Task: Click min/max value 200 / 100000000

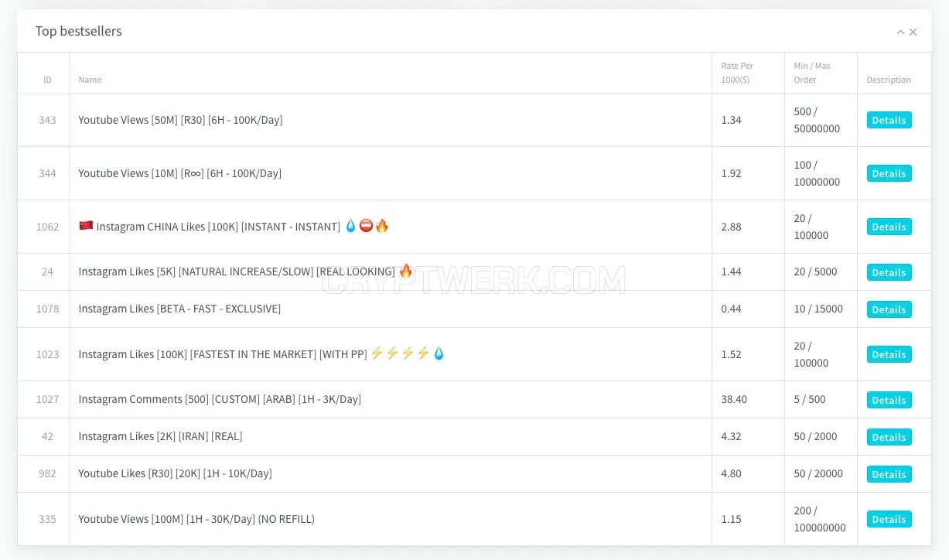Action: (820, 519)
